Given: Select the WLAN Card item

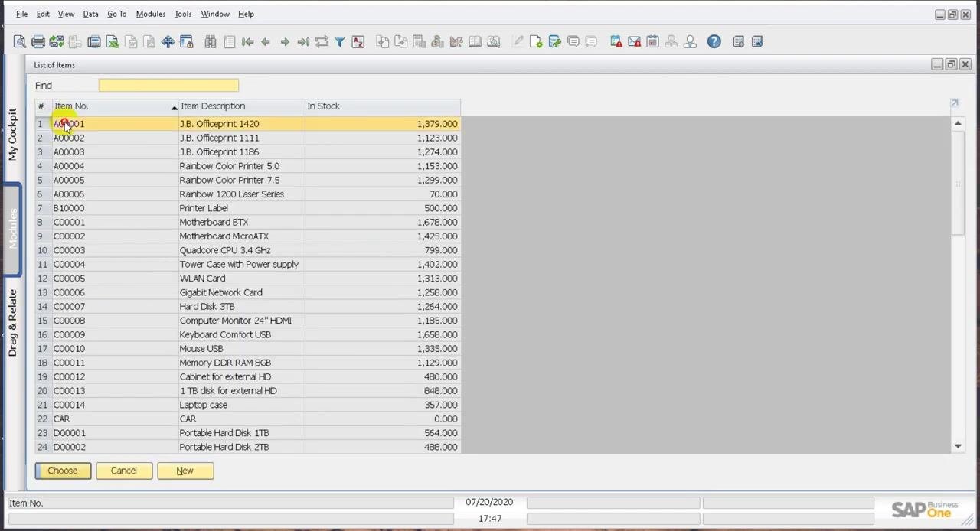Looking at the screenshot, I should (x=247, y=279).
